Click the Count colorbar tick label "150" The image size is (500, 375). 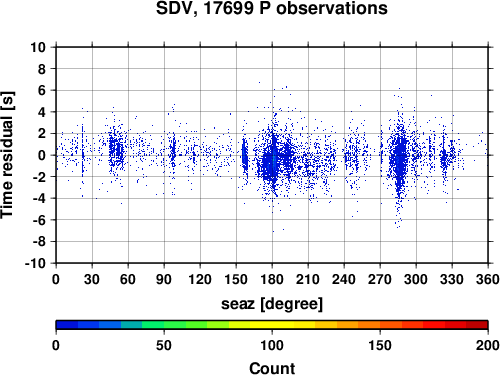[x=380, y=345]
